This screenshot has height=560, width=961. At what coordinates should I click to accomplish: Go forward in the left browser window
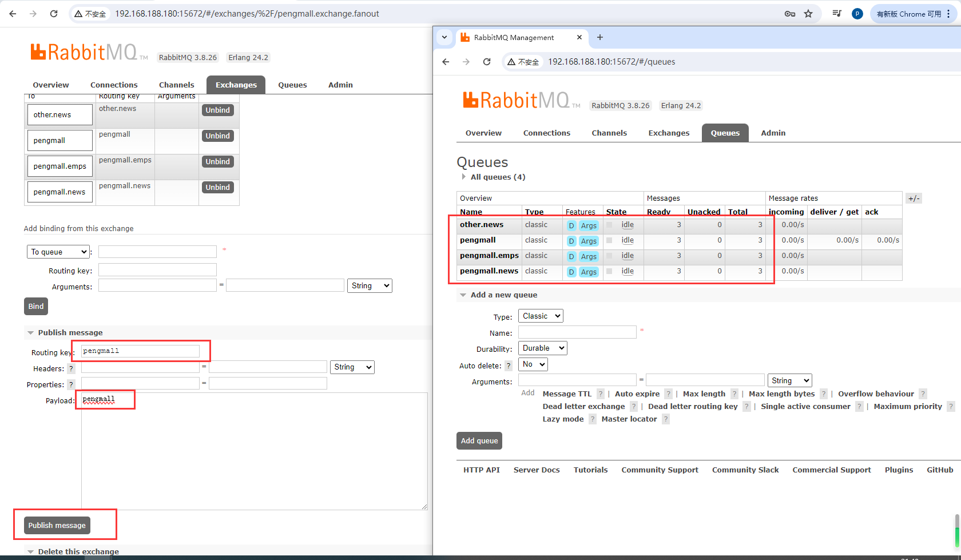click(33, 14)
